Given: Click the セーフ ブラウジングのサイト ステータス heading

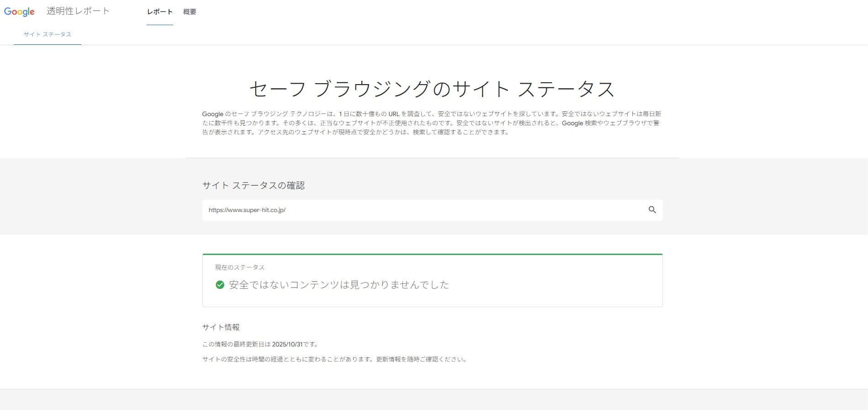Looking at the screenshot, I should pyautogui.click(x=432, y=89).
